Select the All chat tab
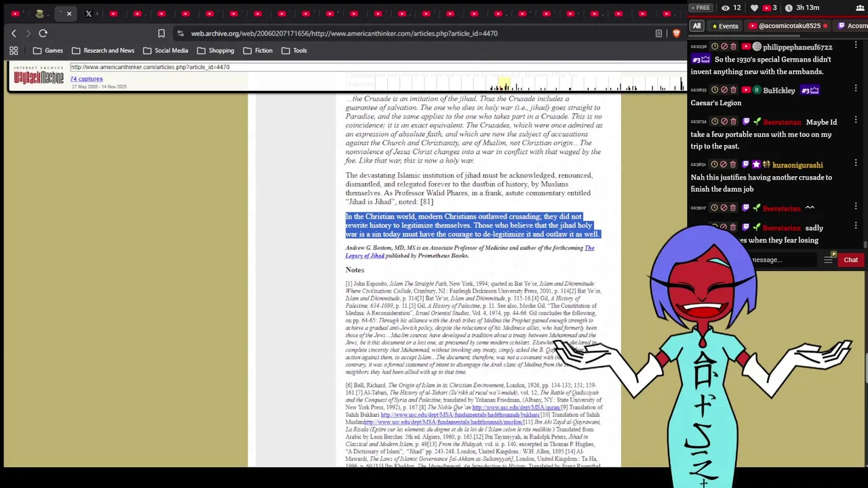868x488 pixels. tap(696, 26)
